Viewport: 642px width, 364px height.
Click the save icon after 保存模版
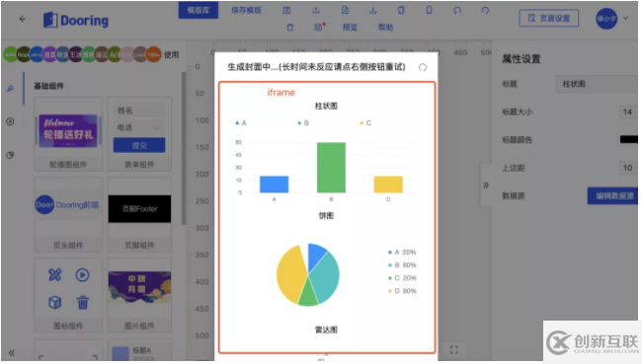286,10
